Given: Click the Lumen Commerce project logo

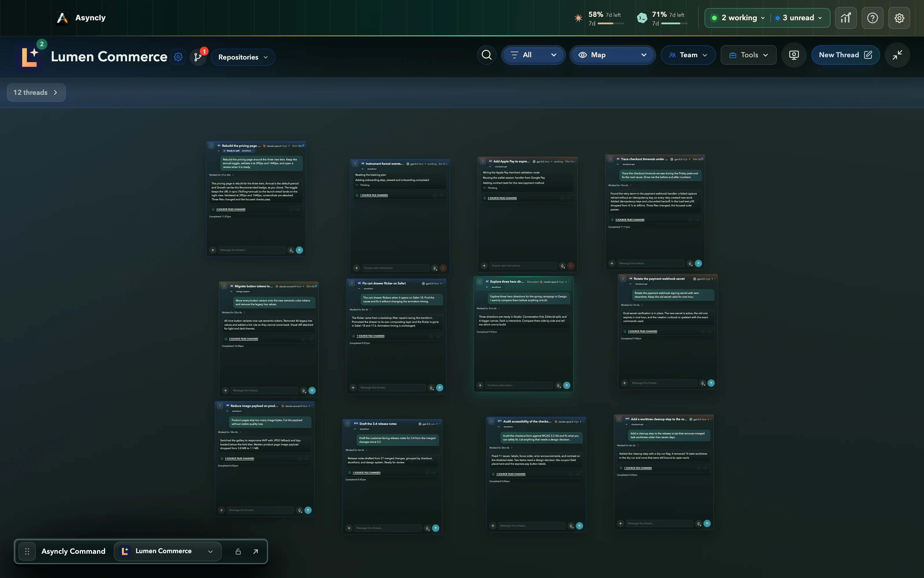Looking at the screenshot, I should (x=29, y=57).
